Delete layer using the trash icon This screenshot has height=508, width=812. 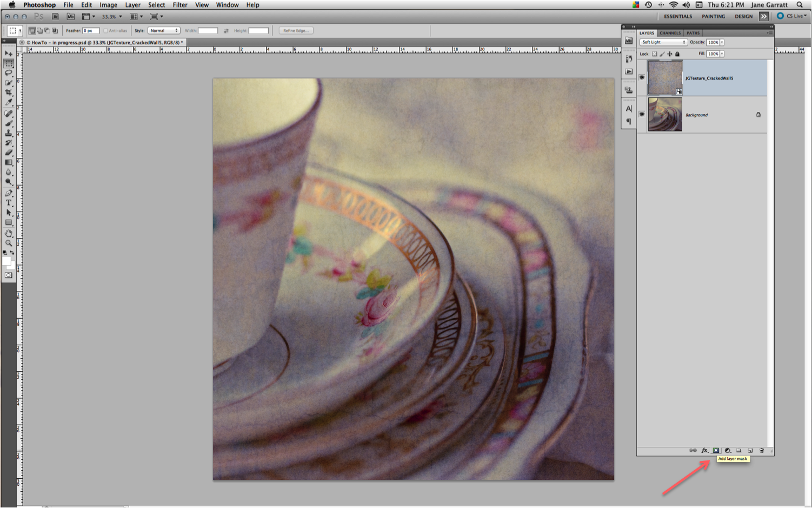click(761, 450)
